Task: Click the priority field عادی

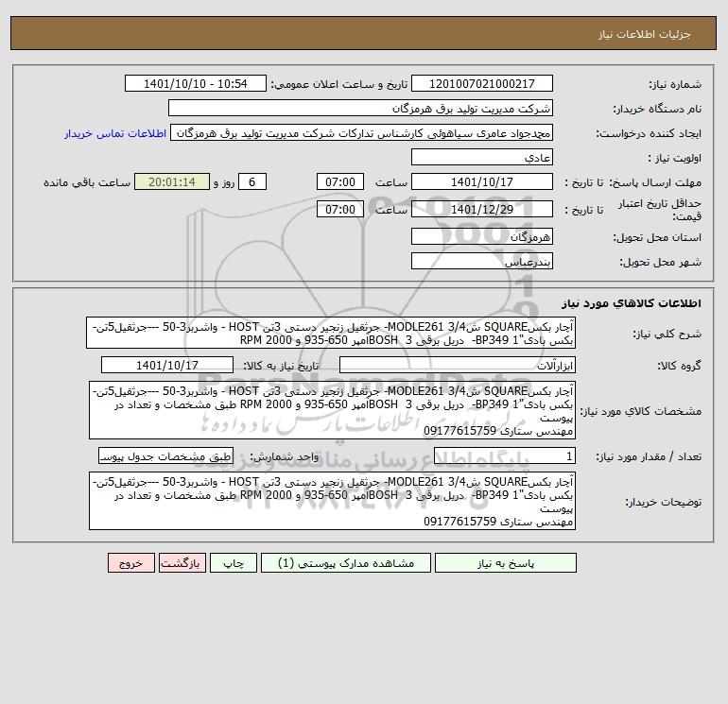Action: tap(482, 157)
